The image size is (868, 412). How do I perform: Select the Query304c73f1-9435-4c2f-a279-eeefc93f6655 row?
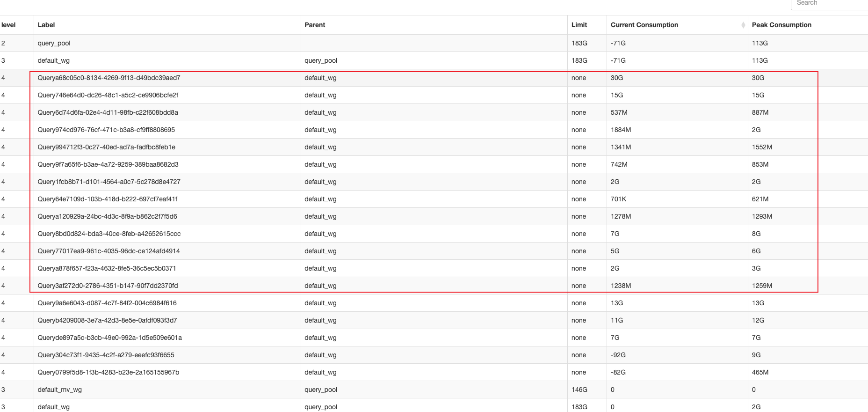click(106, 355)
